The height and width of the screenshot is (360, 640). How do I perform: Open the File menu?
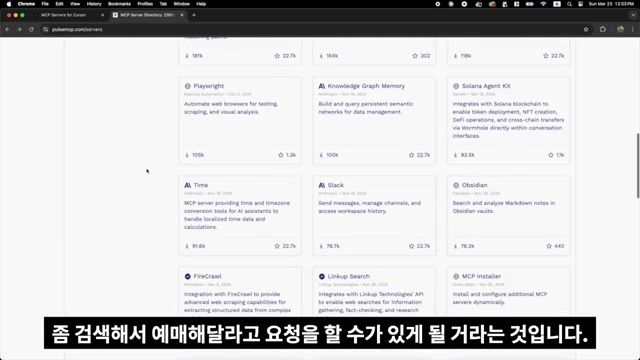(x=45, y=4)
